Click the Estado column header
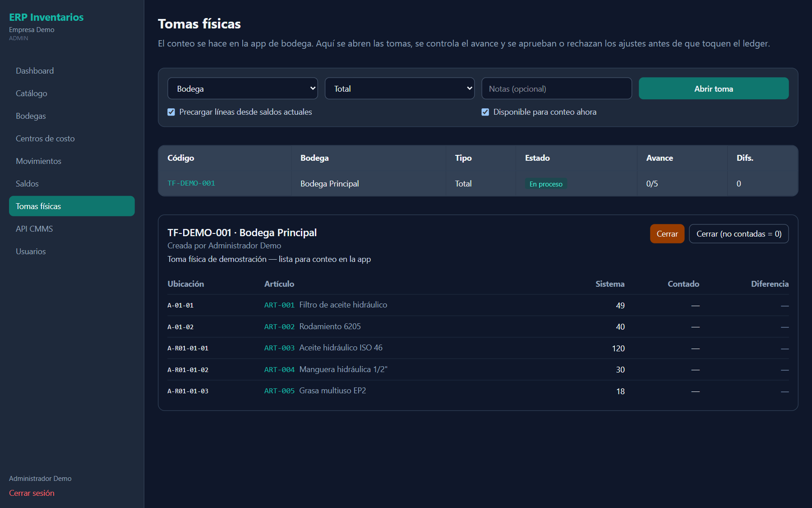 click(537, 158)
